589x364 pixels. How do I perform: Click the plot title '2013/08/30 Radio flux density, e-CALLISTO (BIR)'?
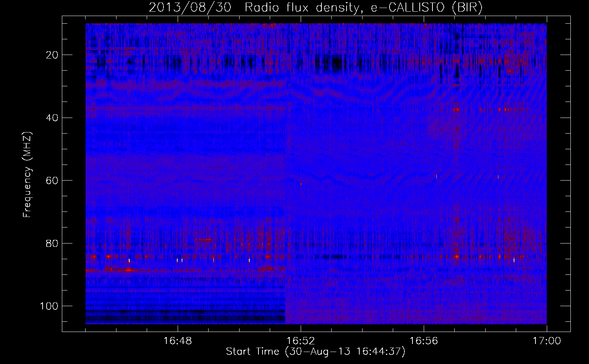(x=316, y=8)
